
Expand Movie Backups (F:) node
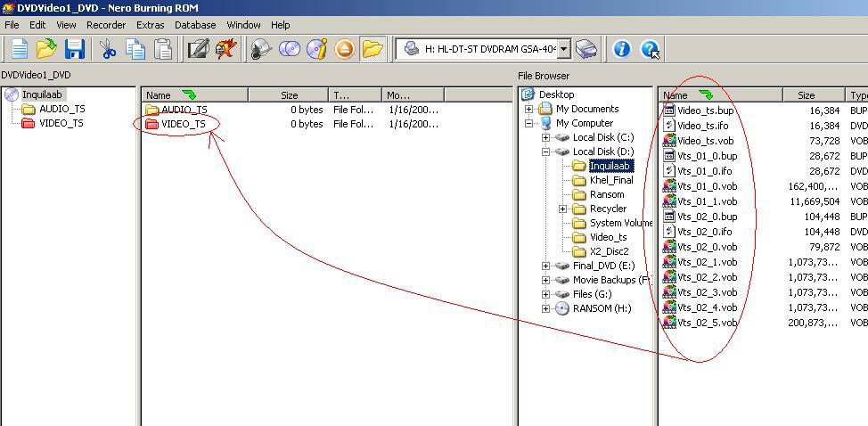[x=545, y=281]
